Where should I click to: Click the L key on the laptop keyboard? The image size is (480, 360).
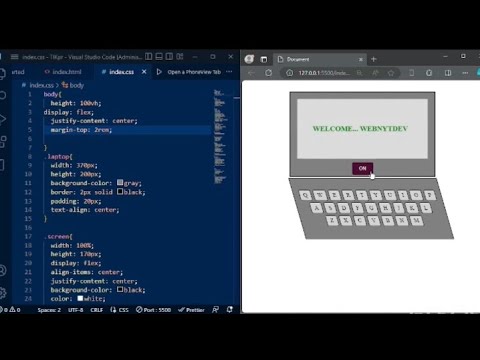[x=426, y=208]
